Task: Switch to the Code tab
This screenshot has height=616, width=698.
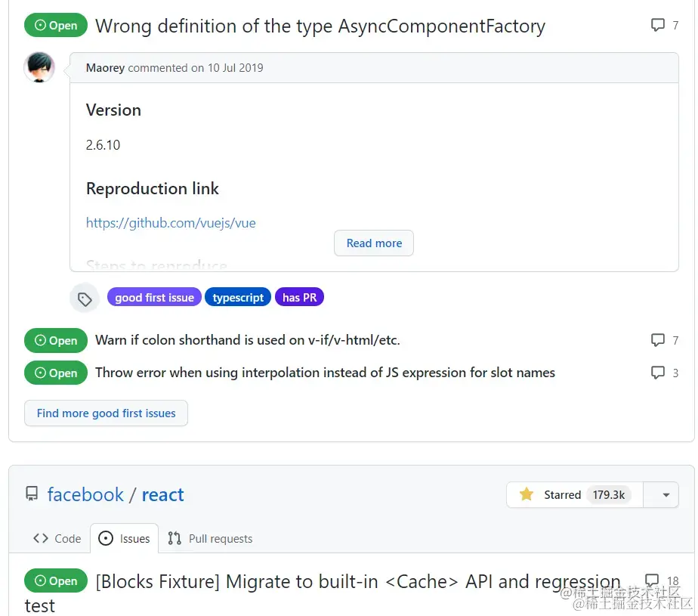Action: [57, 538]
